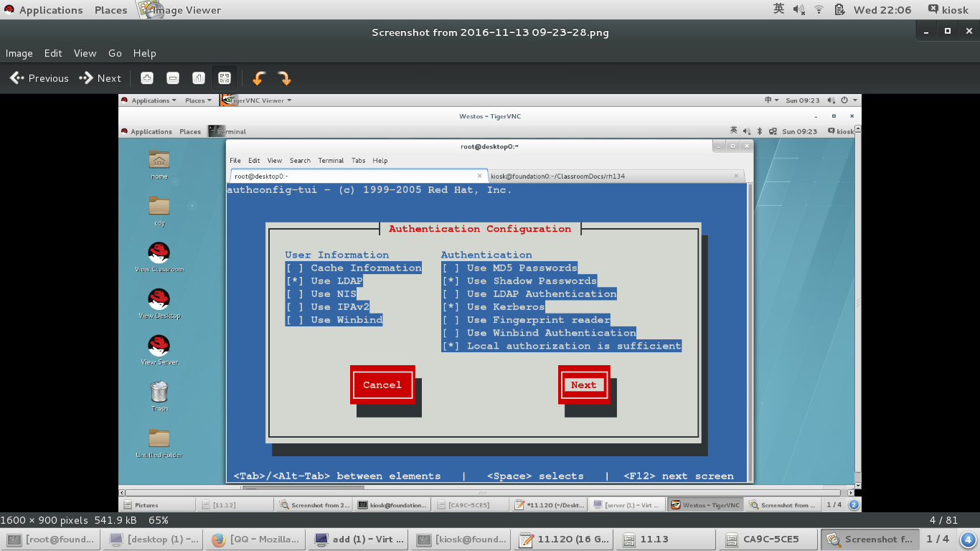Rotate image counter-clockwise
The width and height of the screenshot is (980, 551).
point(259,78)
